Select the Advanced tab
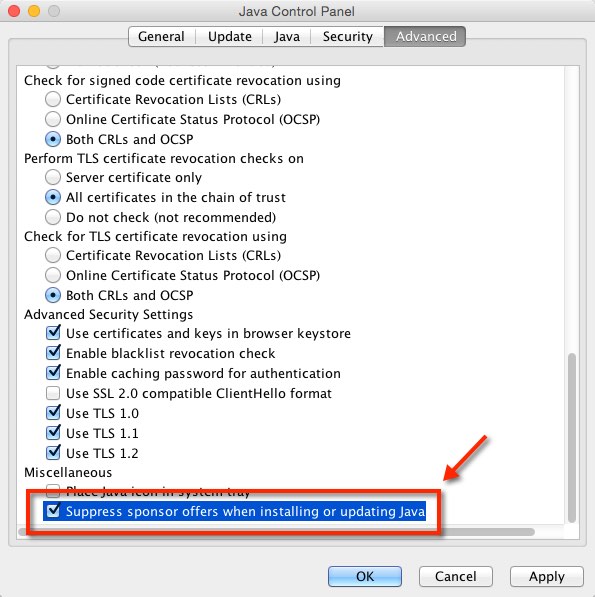 point(425,37)
